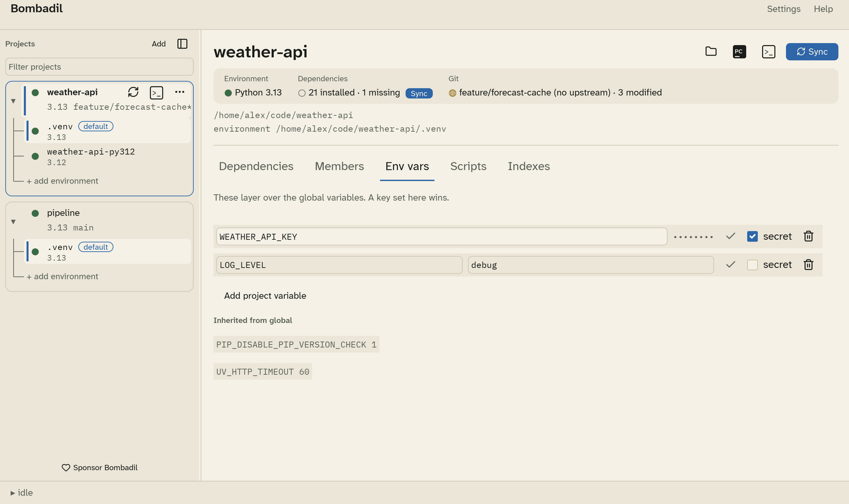Select the weather-api-py312 environment

click(x=108, y=157)
